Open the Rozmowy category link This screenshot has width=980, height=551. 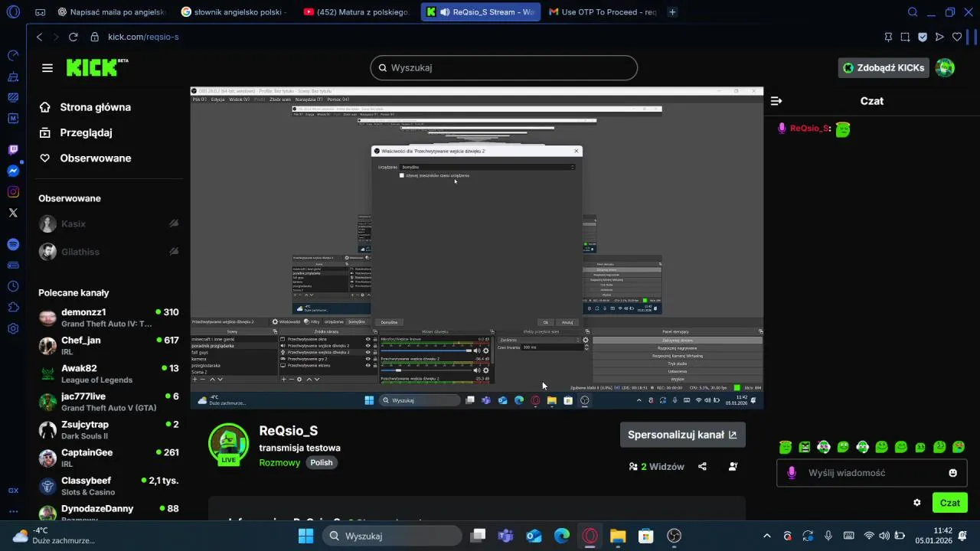pyautogui.click(x=279, y=463)
